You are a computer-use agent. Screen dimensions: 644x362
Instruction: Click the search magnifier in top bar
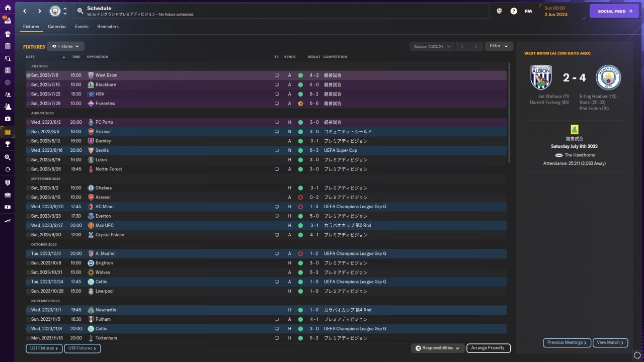[80, 11]
